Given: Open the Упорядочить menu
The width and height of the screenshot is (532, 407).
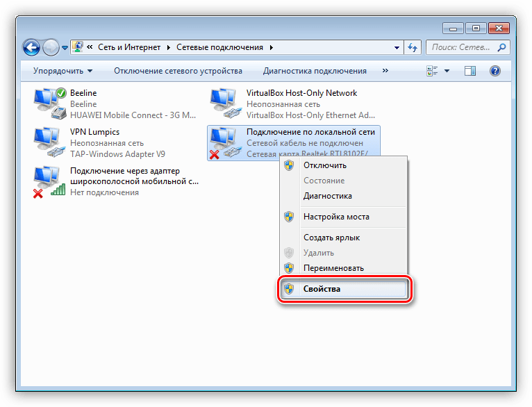Looking at the screenshot, I should [63, 71].
